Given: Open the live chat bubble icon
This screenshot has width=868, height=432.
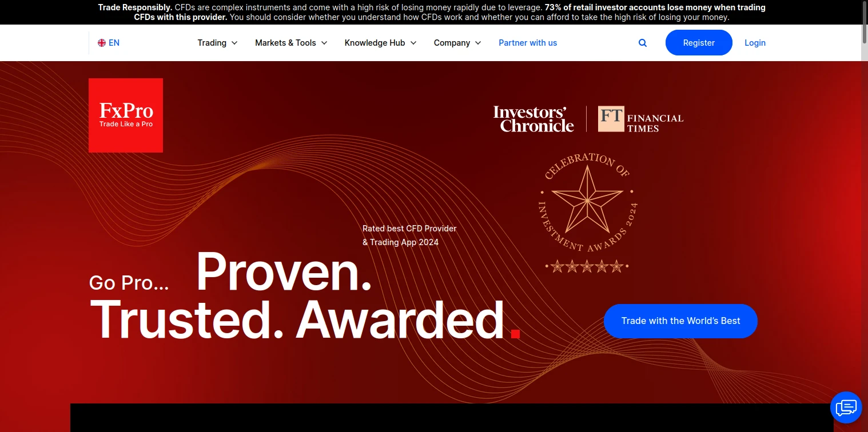Looking at the screenshot, I should [x=846, y=407].
